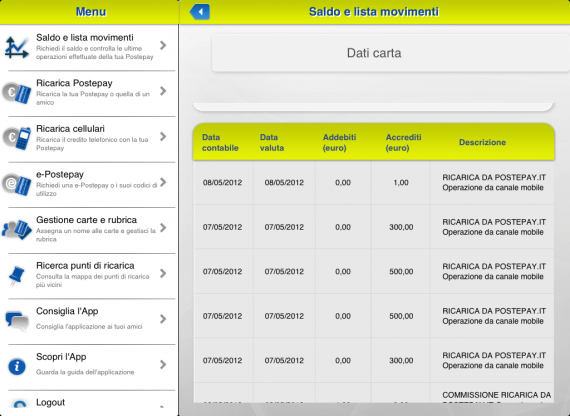Click the blue info icon for Scopri l'App
The height and width of the screenshot is (416, 570).
[17, 367]
